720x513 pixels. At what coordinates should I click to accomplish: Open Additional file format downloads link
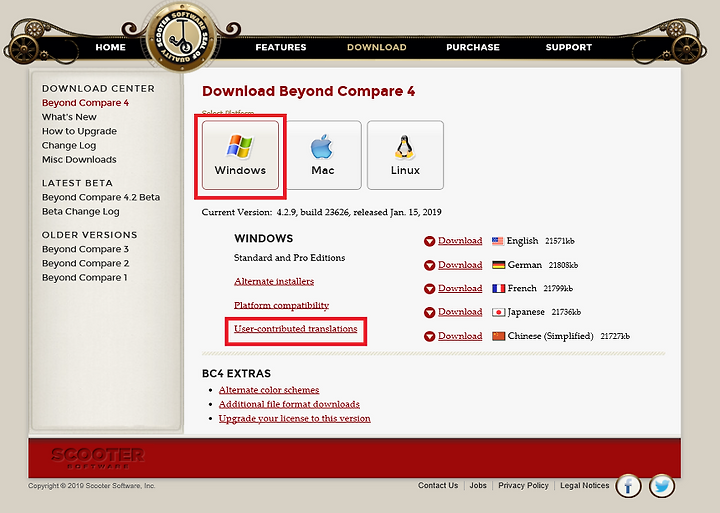tap(289, 404)
